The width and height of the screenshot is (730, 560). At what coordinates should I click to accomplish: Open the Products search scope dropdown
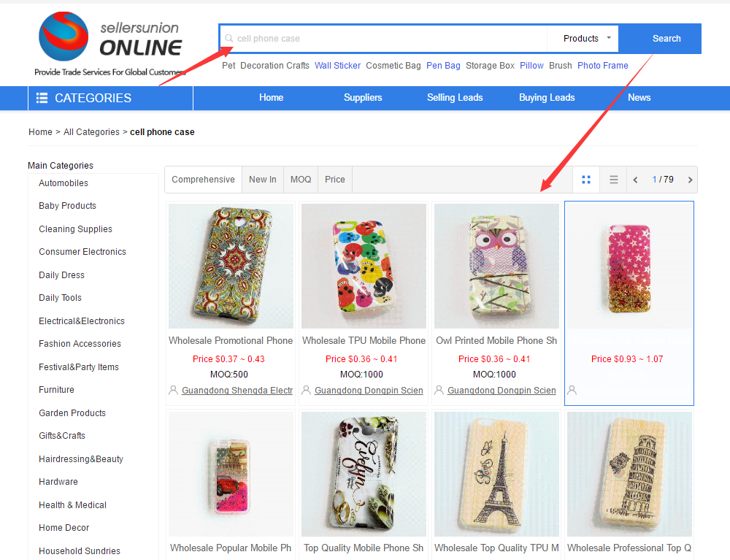[582, 38]
